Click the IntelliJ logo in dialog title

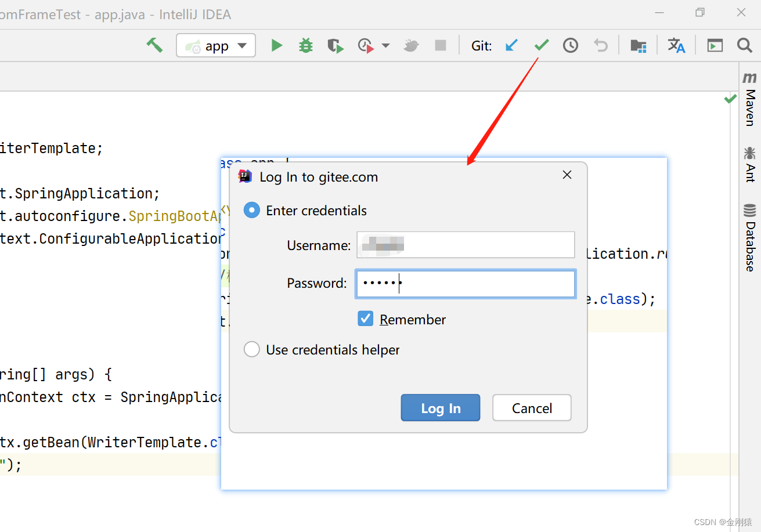click(x=246, y=176)
